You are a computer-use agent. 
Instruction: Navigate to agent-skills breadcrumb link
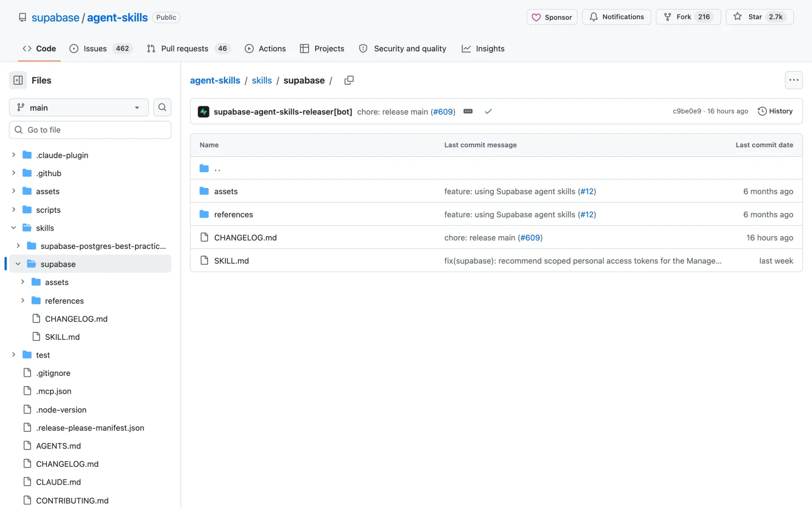coord(215,80)
